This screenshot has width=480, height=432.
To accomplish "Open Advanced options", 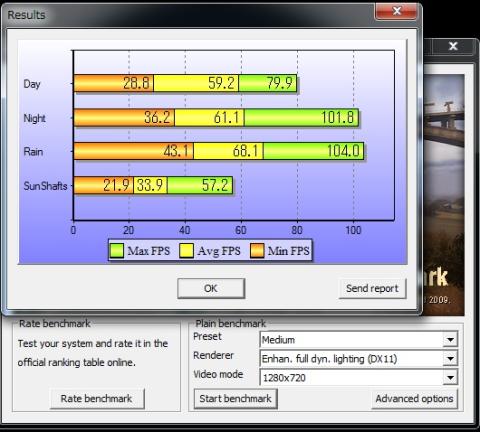I will [414, 399].
